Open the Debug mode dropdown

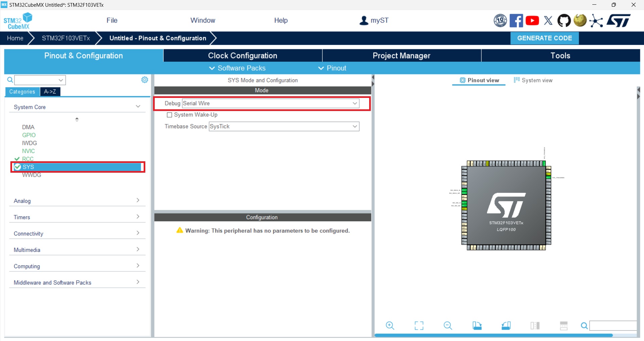[x=270, y=103]
